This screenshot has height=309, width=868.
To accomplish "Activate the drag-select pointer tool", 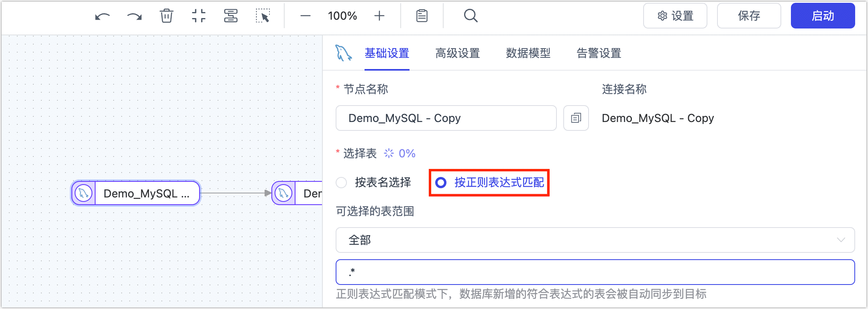I will pyautogui.click(x=263, y=16).
